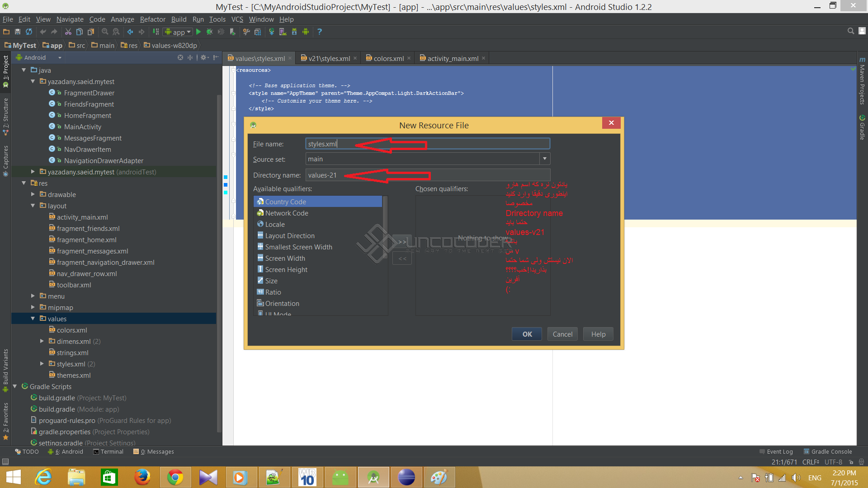The image size is (868, 488).
Task: Click the Make Project icon
Action: click(x=156, y=32)
